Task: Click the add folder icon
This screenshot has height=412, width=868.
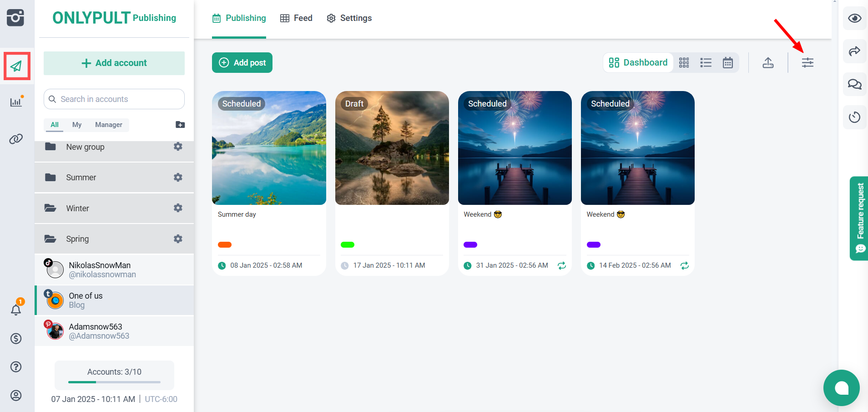Action: pyautogui.click(x=180, y=125)
